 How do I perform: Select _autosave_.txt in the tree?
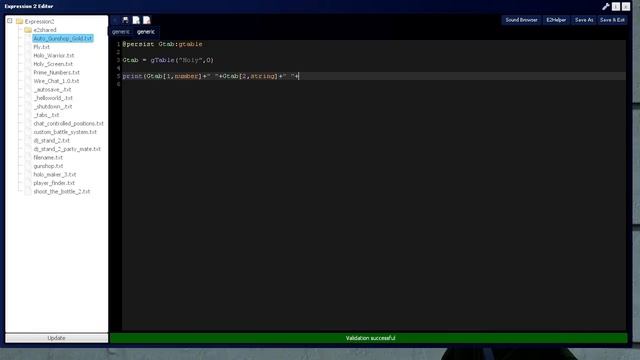point(52,89)
